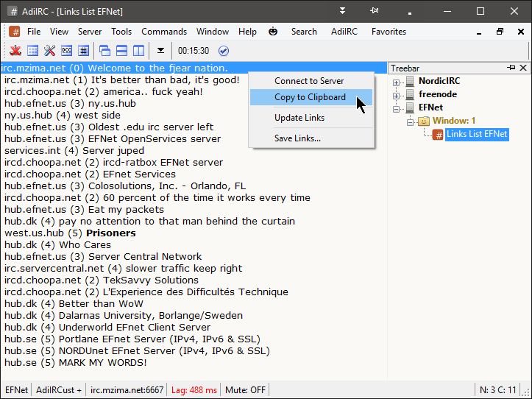The height and width of the screenshot is (399, 532).
Task: Select row 'irc.mzima.net (0) Welcome to the fjear nation.'
Action: coord(194,68)
